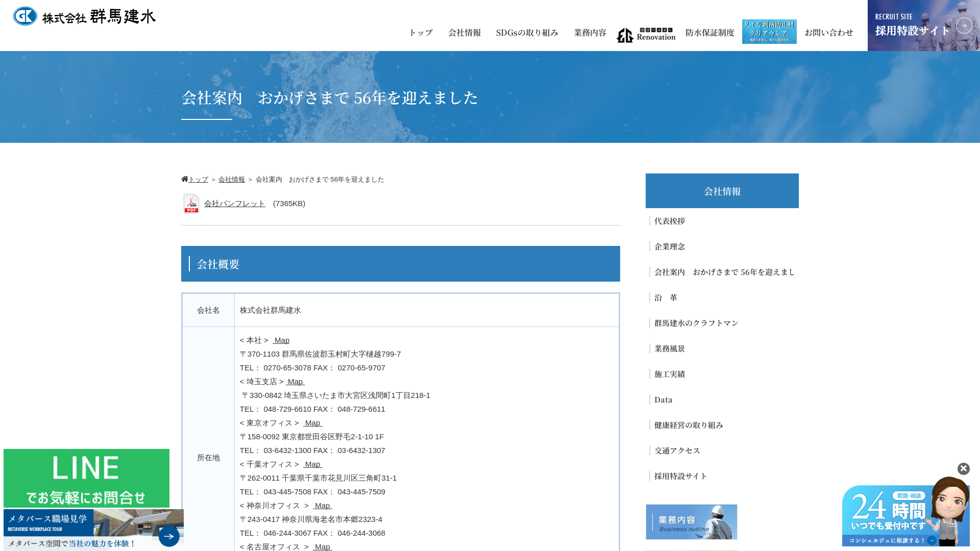
Task: Open the 名古屋オフィス Map link
Action: [x=323, y=547]
